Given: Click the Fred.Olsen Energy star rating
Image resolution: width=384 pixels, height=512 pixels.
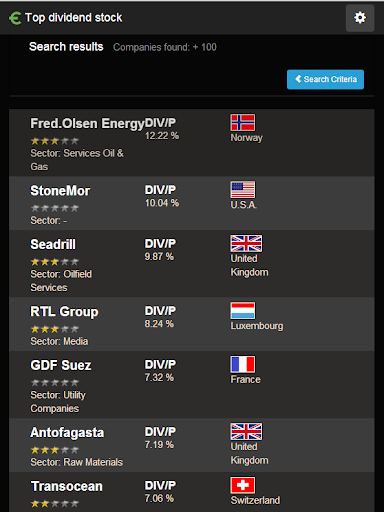Looking at the screenshot, I should pos(55,141).
